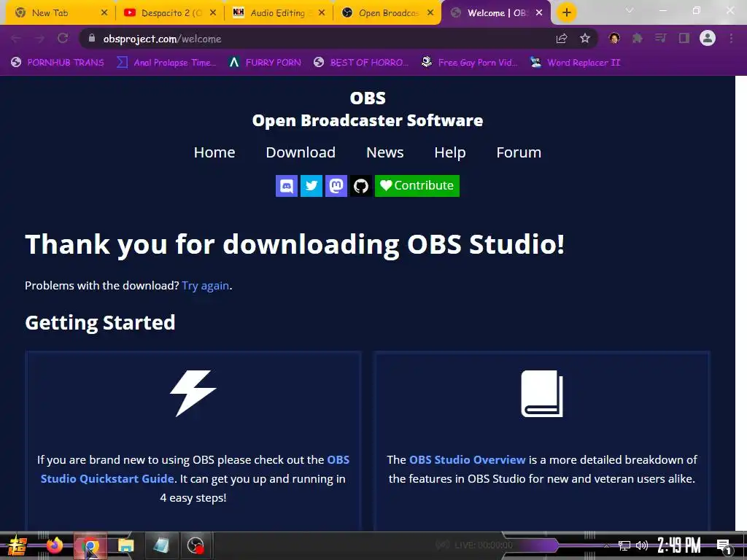Viewport: 747px width, 560px height.
Task: Open the Word Replacer II bookmark
Action: tap(575, 63)
